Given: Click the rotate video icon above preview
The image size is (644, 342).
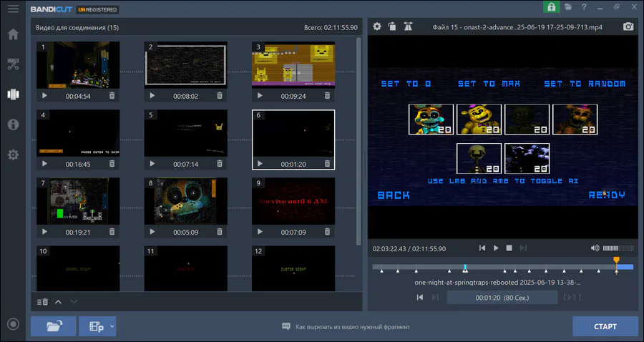Looking at the screenshot, I should [392, 26].
